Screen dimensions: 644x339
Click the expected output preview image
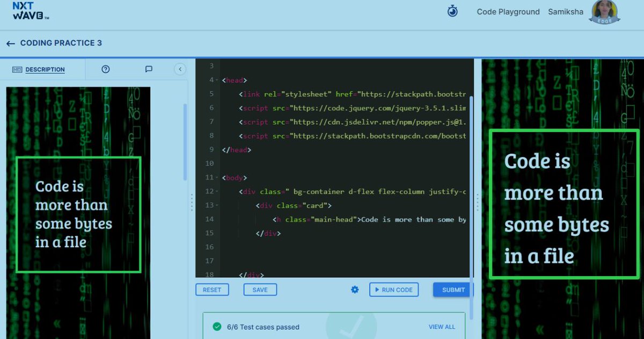tap(78, 213)
